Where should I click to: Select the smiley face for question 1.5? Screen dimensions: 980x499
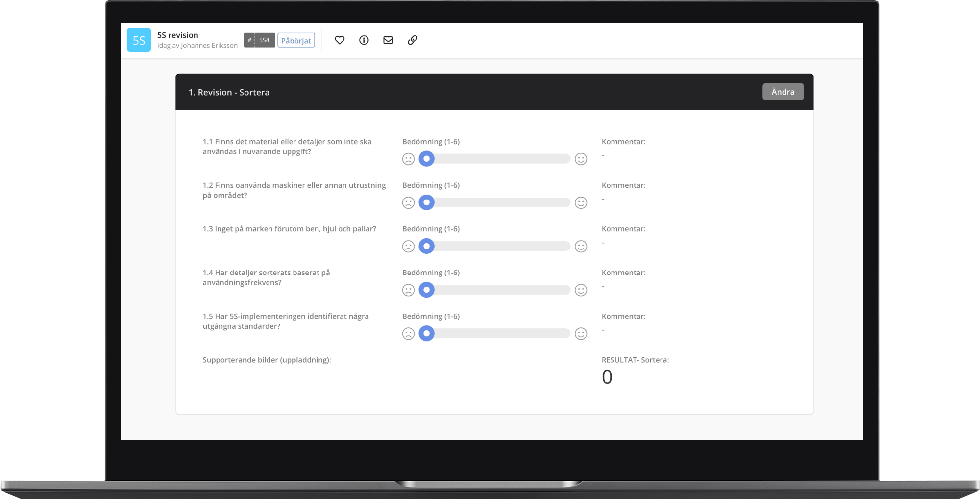[x=581, y=333]
